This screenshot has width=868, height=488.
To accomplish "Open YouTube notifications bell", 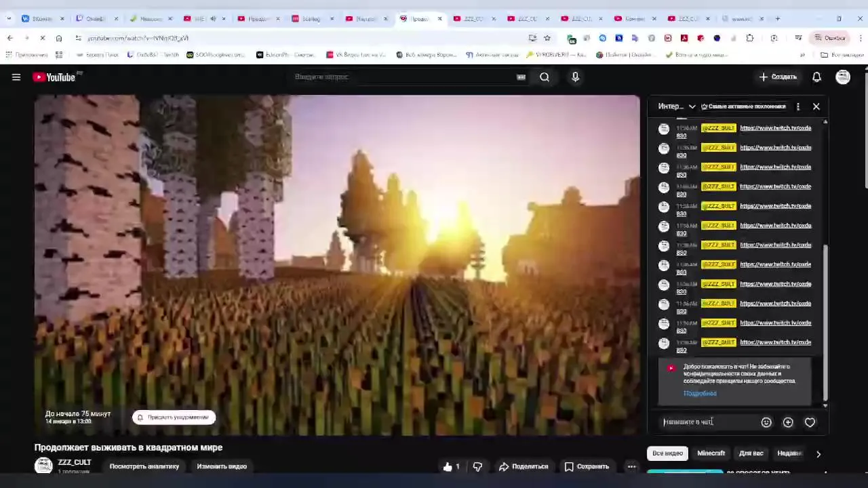I will 816,77.
